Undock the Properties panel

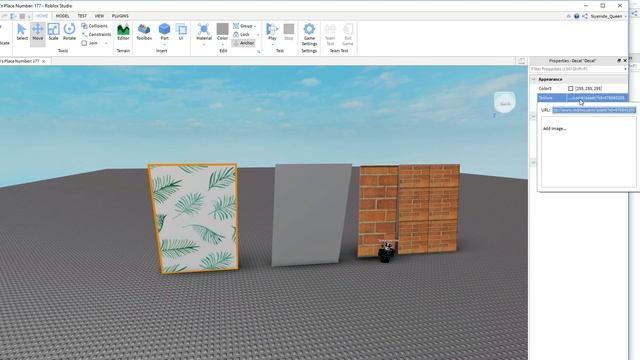[x=619, y=60]
